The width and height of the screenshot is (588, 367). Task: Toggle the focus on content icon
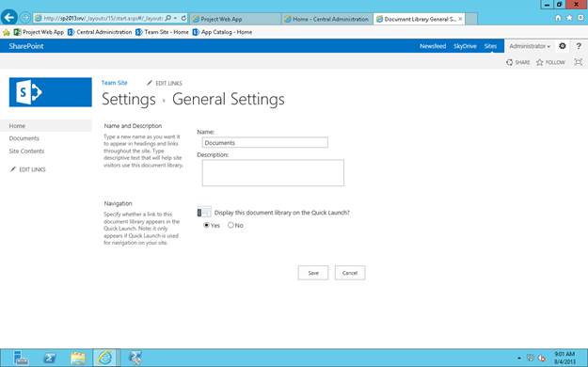[x=579, y=62]
